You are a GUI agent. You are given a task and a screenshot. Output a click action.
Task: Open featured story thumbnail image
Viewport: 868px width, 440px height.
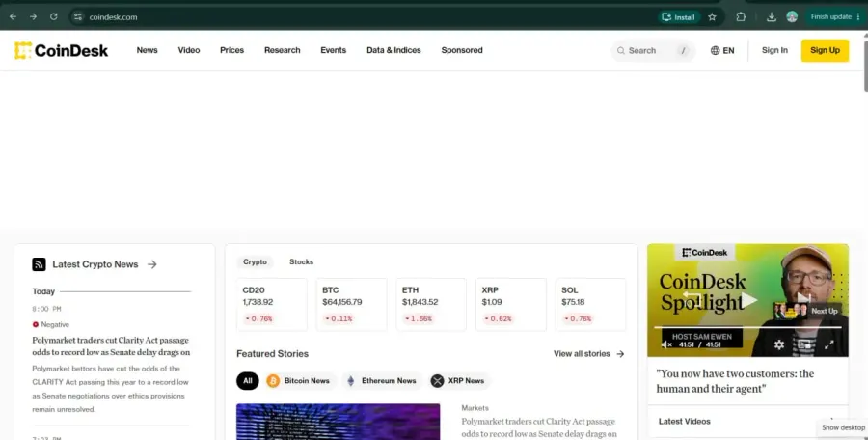pyautogui.click(x=339, y=422)
